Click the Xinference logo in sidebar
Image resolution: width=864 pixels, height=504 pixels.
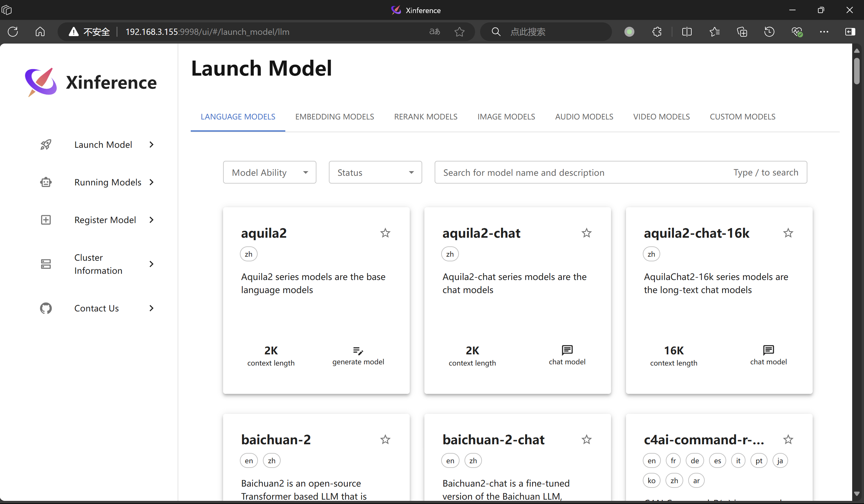coord(41,82)
